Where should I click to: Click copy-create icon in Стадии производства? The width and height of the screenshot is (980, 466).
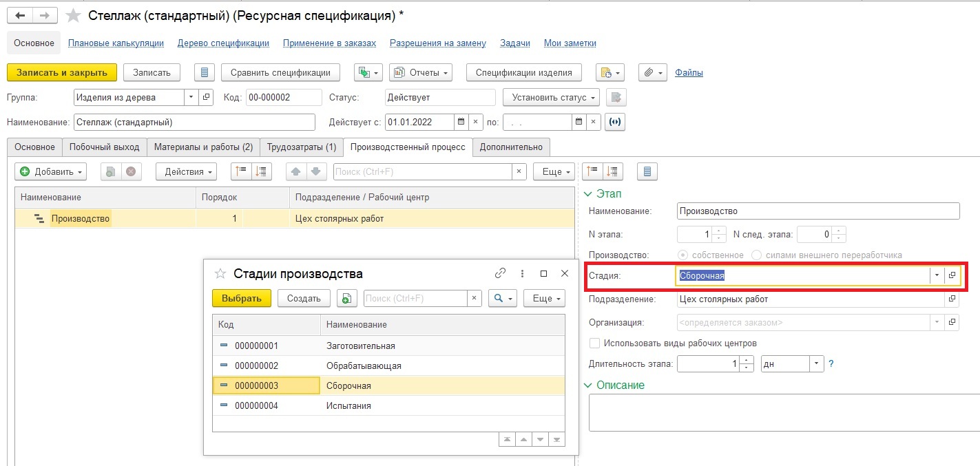point(346,298)
